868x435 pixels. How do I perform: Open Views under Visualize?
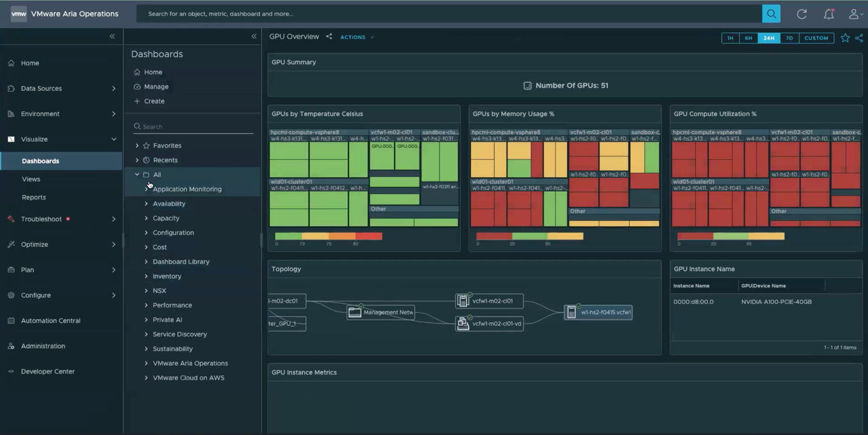pyautogui.click(x=31, y=179)
